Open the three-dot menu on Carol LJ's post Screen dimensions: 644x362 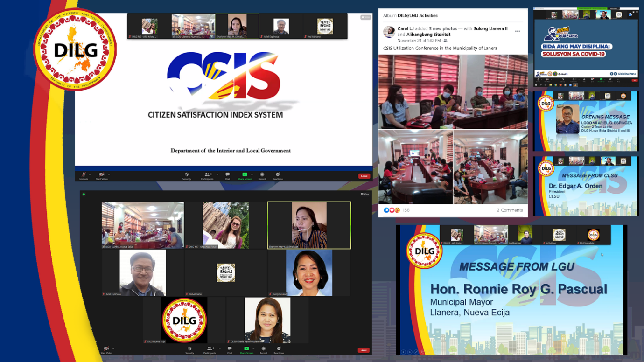tap(518, 31)
